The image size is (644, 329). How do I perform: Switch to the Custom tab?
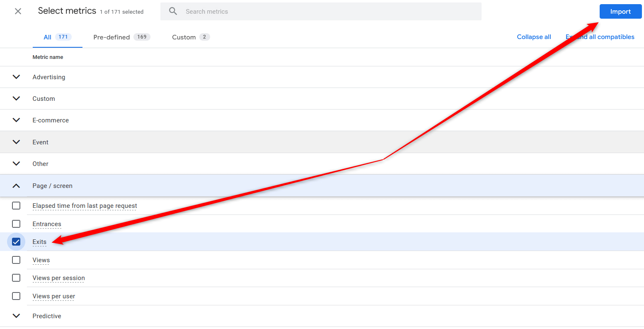(184, 37)
